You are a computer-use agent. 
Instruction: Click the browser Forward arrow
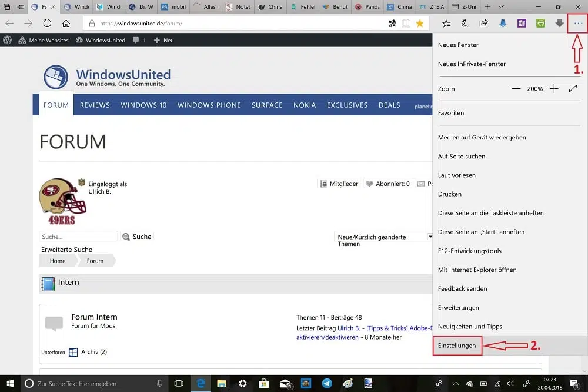pos(28,24)
